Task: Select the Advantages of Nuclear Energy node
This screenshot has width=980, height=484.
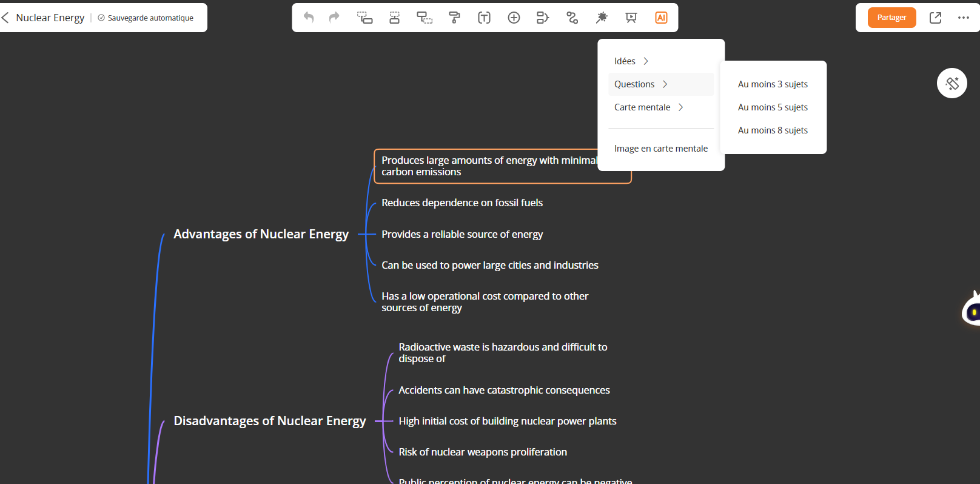Action: tap(261, 234)
